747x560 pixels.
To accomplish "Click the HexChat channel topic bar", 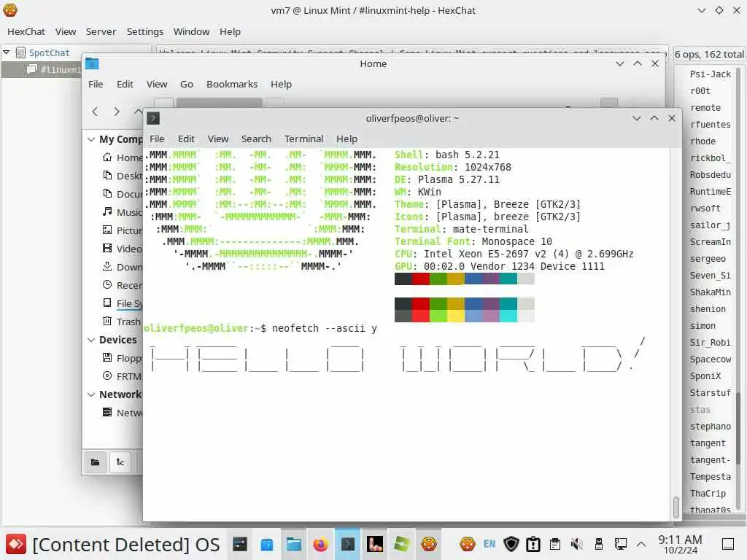I will click(411, 52).
